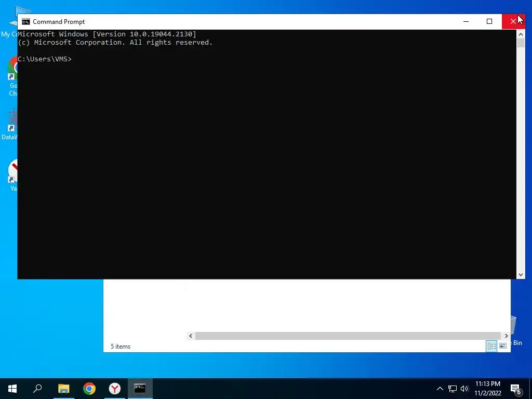
Task: Click the Command Prompt scroll down arrow
Action: click(x=521, y=275)
